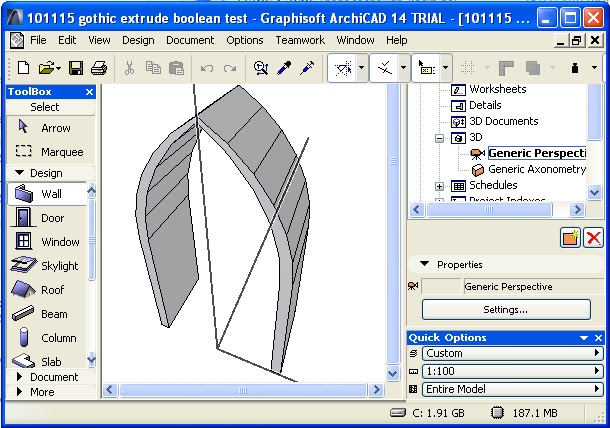Open dropdown arrow beside the bottle icon

pyautogui.click(x=594, y=68)
